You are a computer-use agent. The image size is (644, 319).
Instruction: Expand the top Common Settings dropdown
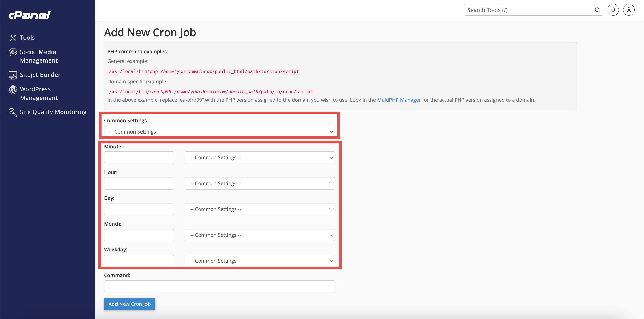[x=219, y=131]
